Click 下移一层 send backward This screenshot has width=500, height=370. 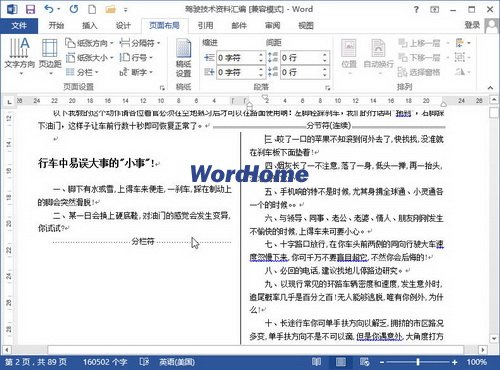(x=419, y=57)
